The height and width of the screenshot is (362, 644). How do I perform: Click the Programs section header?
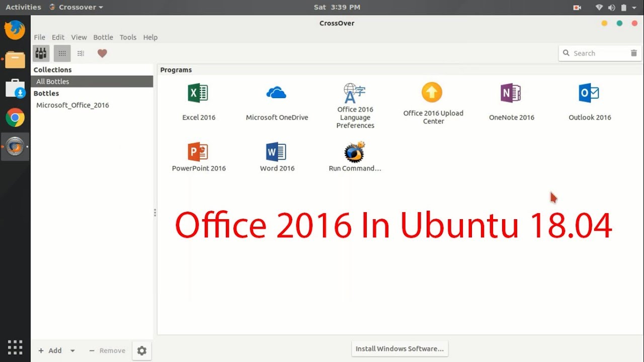(176, 70)
